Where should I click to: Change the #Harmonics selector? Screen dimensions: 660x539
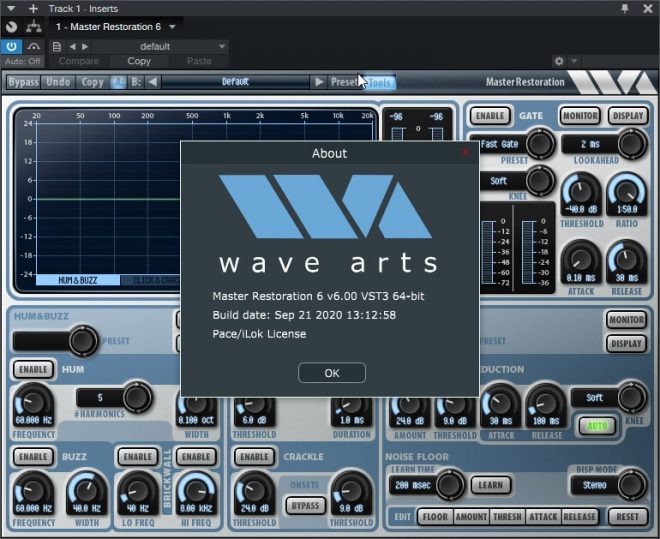click(x=114, y=398)
